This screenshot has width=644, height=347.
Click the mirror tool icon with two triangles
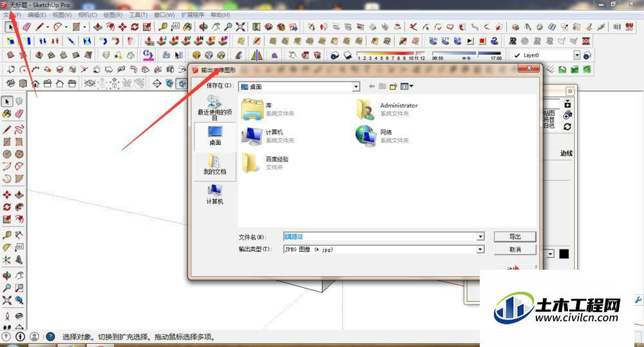pos(257,55)
